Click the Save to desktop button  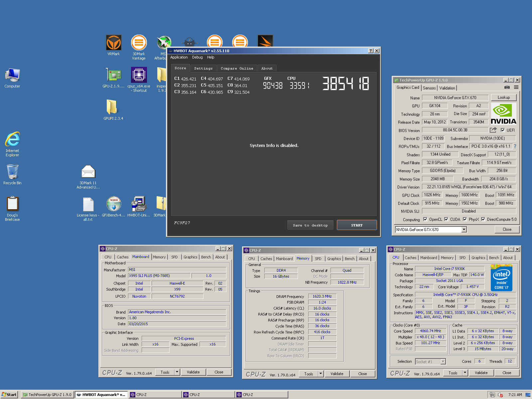(310, 225)
